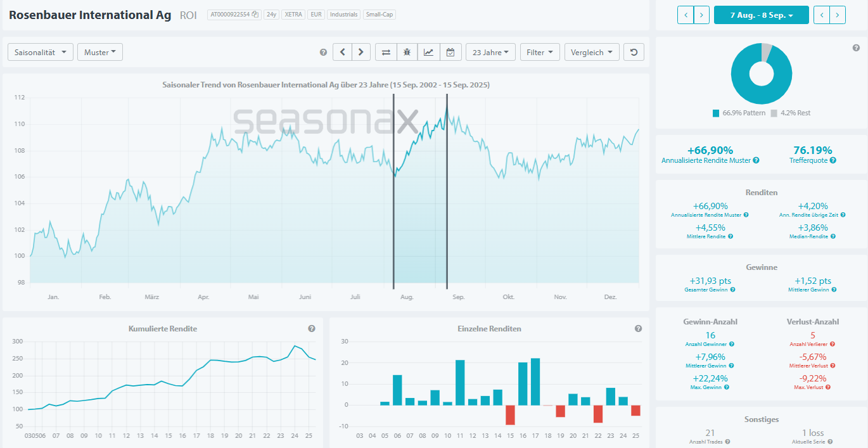Image resolution: width=868 pixels, height=448 pixels.
Task: Click the EUR currency tag
Action: click(316, 15)
